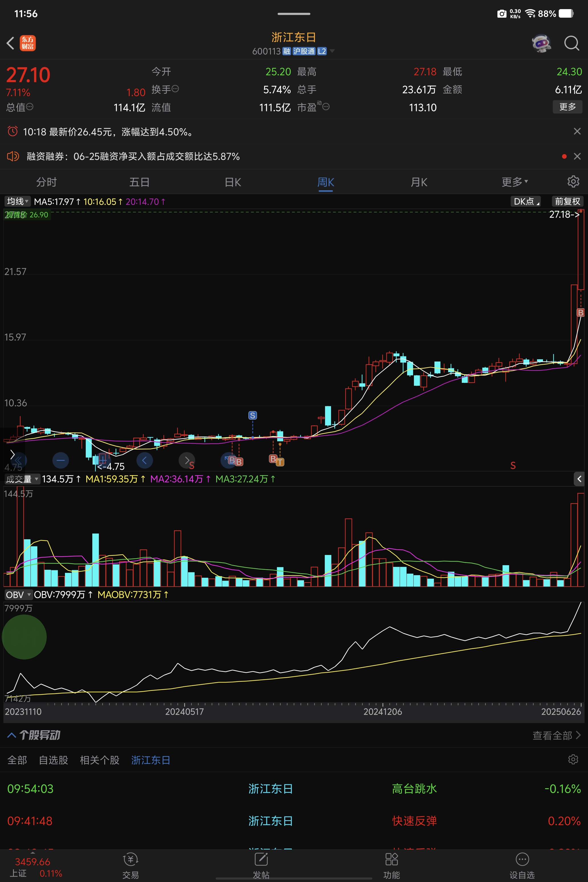Tap the 融 margin badge
The height and width of the screenshot is (882, 588).
tap(287, 51)
